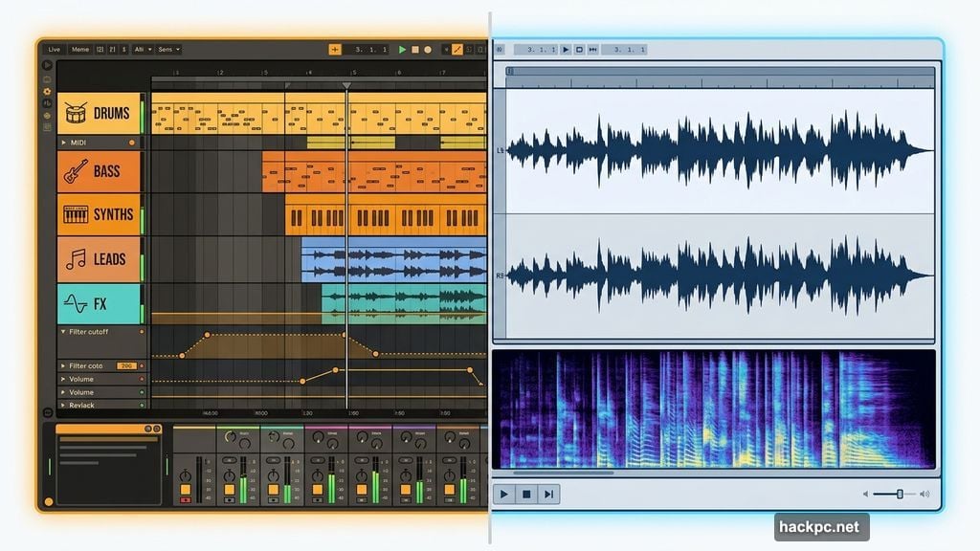Expand the first Volume automation lane
The height and width of the screenshot is (551, 980).
63,379
